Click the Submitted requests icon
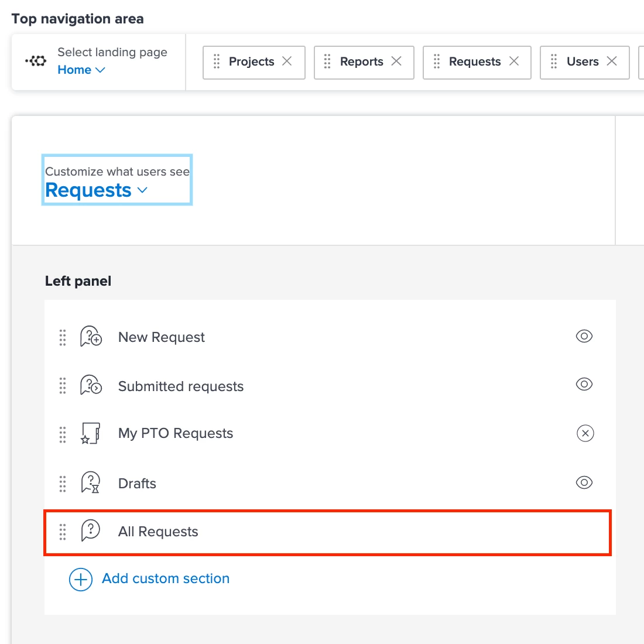This screenshot has width=644, height=644. click(x=91, y=385)
